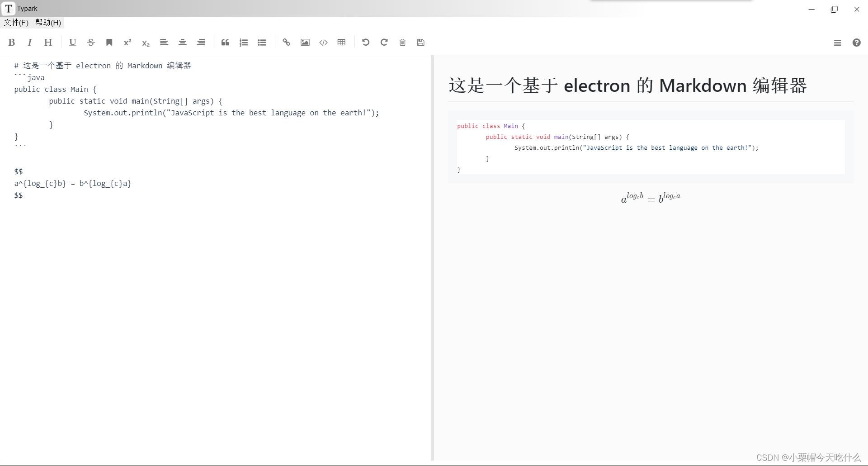Underline text with the U icon

pyautogui.click(x=72, y=43)
